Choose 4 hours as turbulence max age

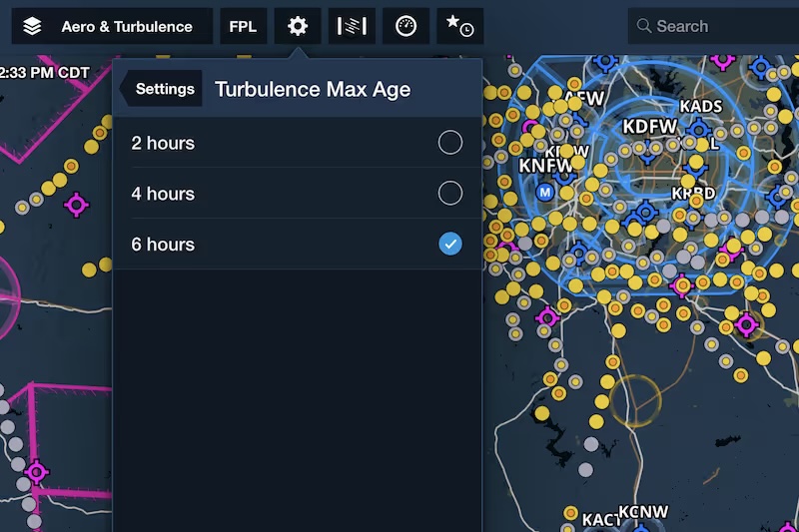click(x=450, y=194)
